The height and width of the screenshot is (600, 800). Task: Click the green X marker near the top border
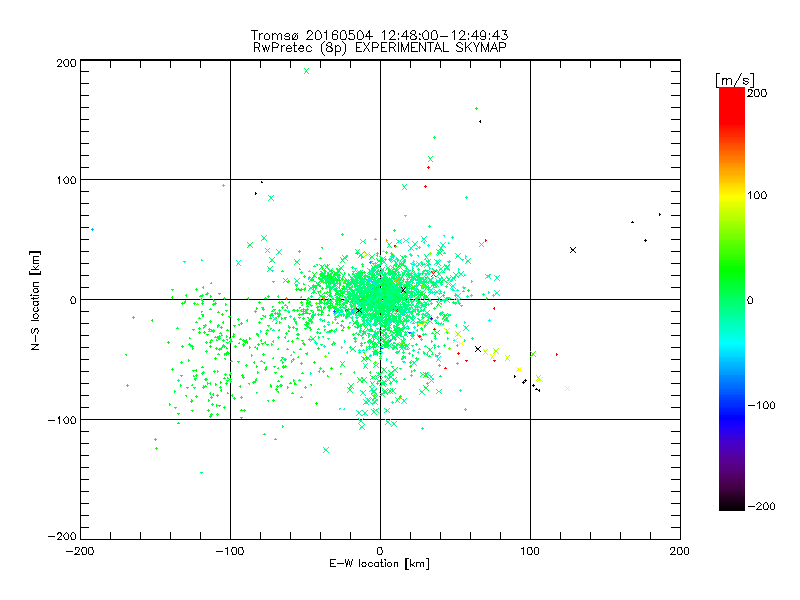307,71
